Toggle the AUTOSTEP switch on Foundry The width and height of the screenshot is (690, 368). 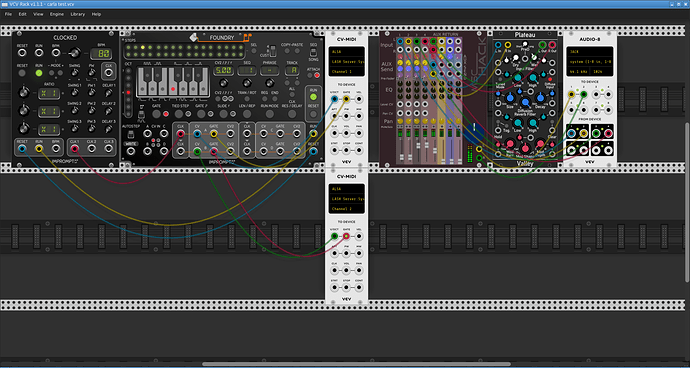tap(131, 134)
